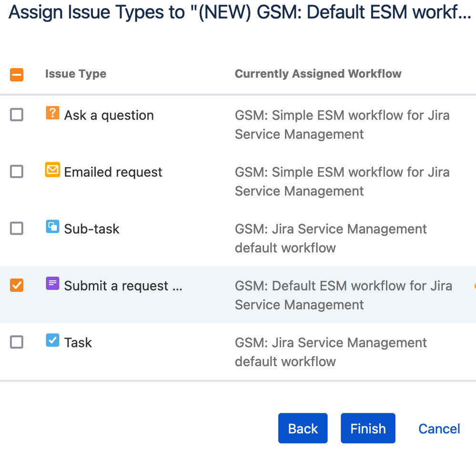
Task: Click 'GSM: Default ESM workflow' text for Submit a request
Action: tap(344, 295)
